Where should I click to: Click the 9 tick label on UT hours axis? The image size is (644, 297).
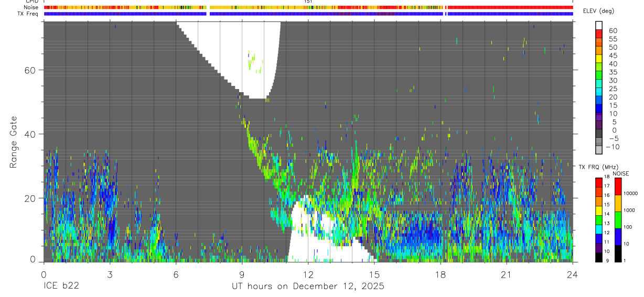242,274
